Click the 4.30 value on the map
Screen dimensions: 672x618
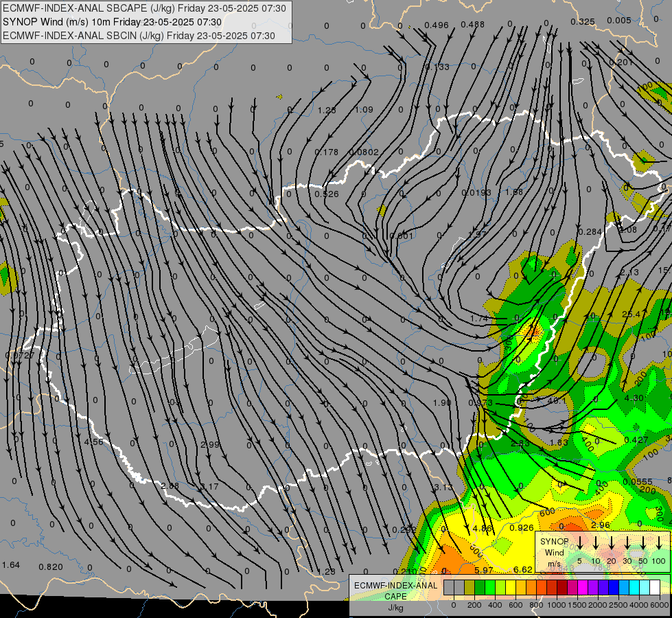[634, 398]
